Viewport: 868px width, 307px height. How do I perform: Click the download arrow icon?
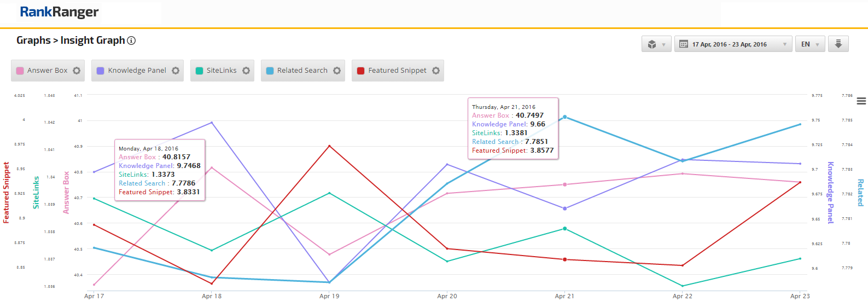point(838,44)
